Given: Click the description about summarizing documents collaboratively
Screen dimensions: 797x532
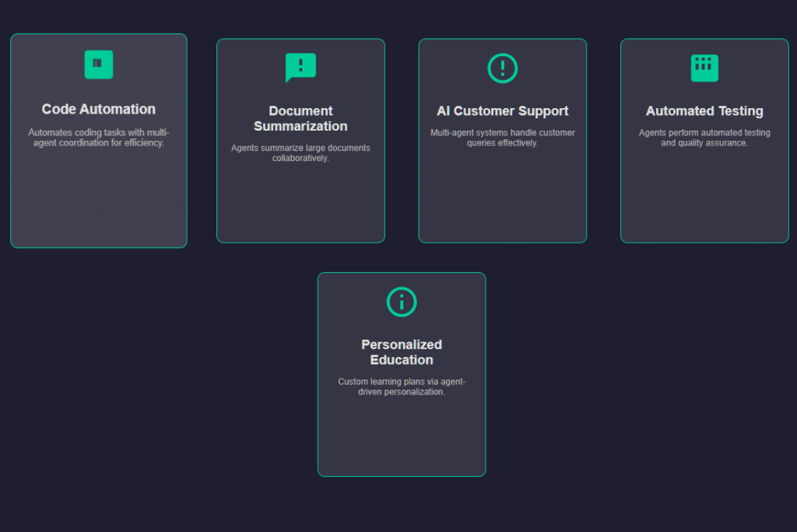Looking at the screenshot, I should pyautogui.click(x=300, y=152).
